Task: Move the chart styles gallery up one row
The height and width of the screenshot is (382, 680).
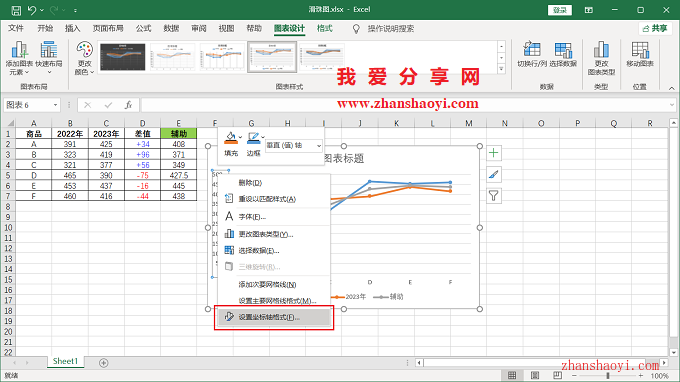Action: 501,46
